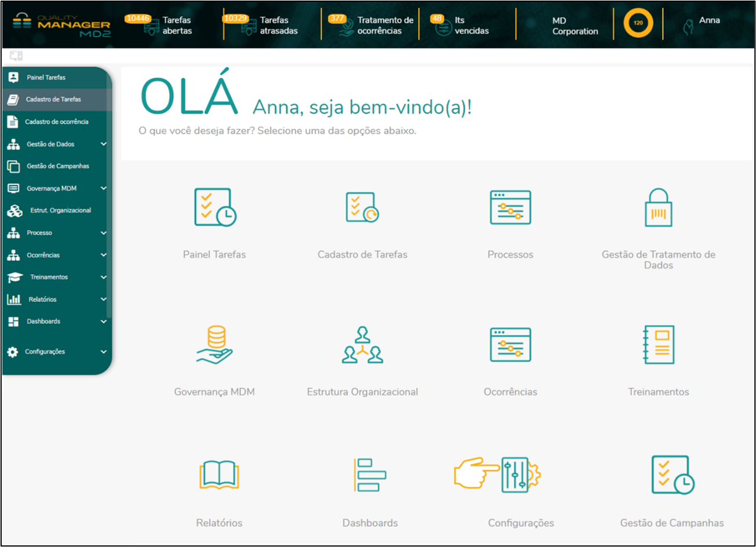Click the 10446 badge on Tarefas abertas
The width and height of the screenshot is (756, 547).
[137, 19]
